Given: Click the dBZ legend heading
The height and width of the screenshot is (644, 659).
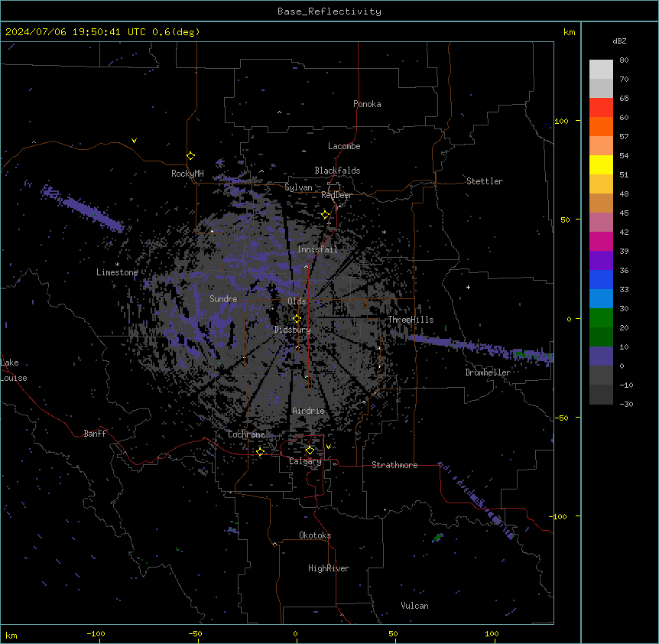Looking at the screenshot, I should 619,41.
